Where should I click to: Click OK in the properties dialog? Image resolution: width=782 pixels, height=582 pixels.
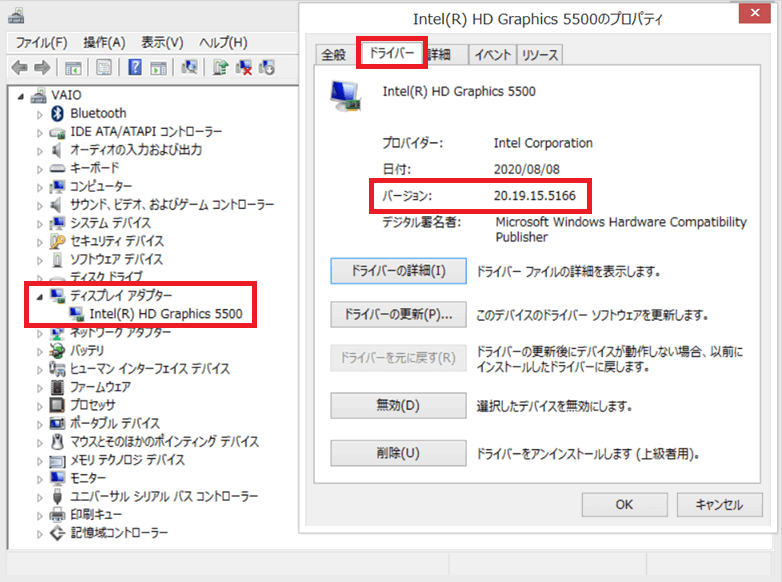[x=624, y=505]
